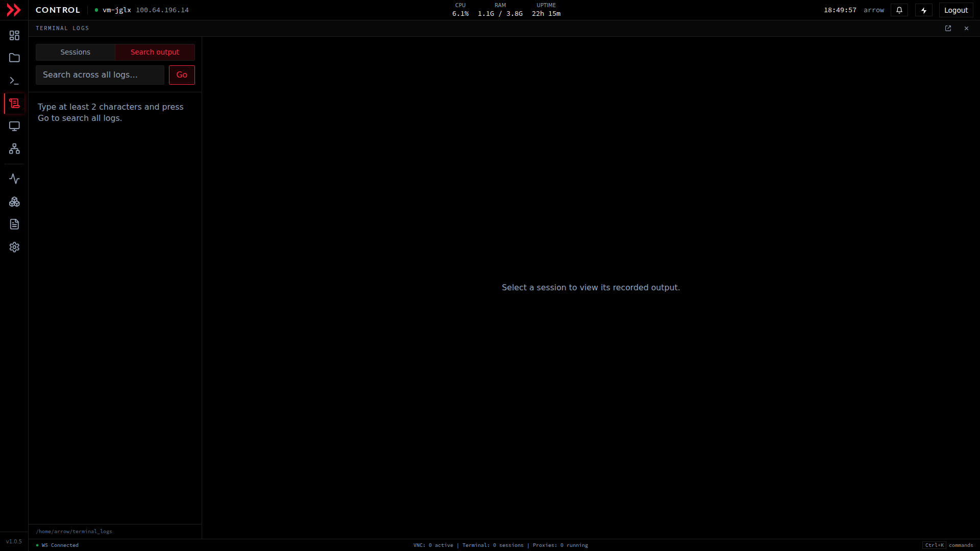Click the TERMINAL LOGS panel title
Image resolution: width=980 pixels, height=551 pixels.
click(x=62, y=29)
